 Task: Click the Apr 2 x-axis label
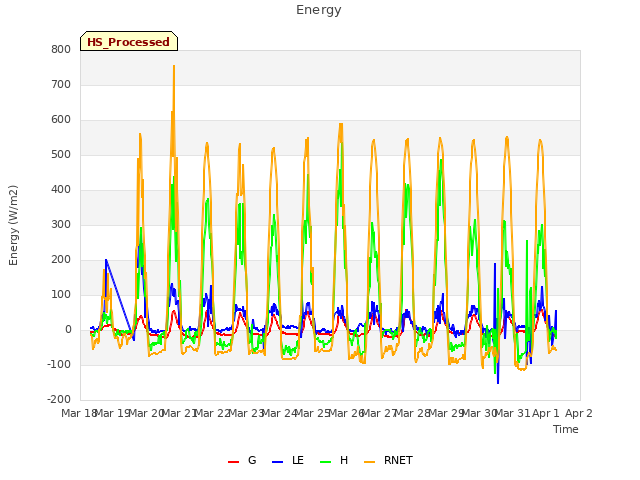pyautogui.click(x=579, y=413)
